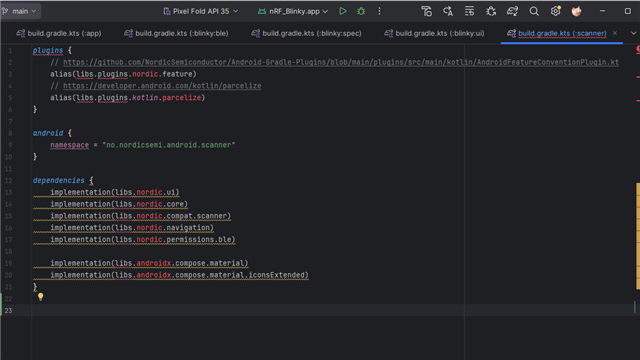
Task: Sync project with Gradle files
Action: 512,11
